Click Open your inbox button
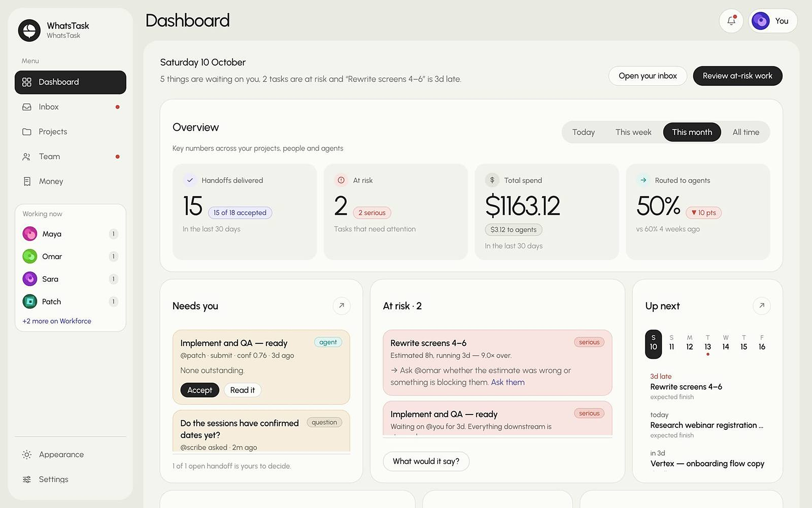812x508 pixels. [x=648, y=76]
